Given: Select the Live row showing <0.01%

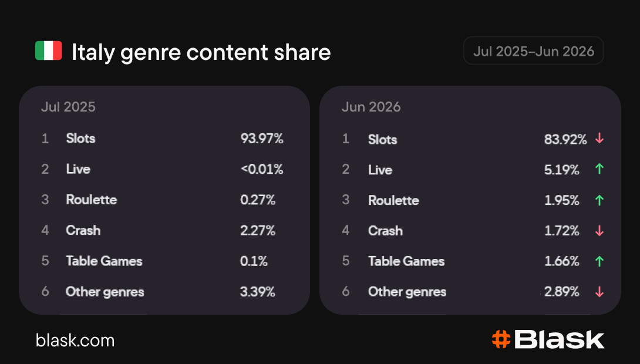Looking at the screenshot, I should pyautogui.click(x=163, y=169).
